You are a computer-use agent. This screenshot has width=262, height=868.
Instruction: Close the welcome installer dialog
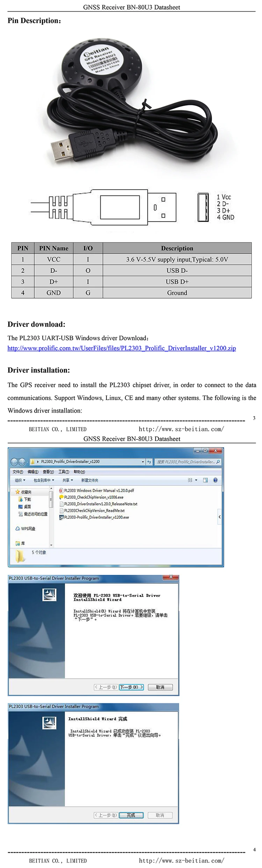[x=171, y=576]
